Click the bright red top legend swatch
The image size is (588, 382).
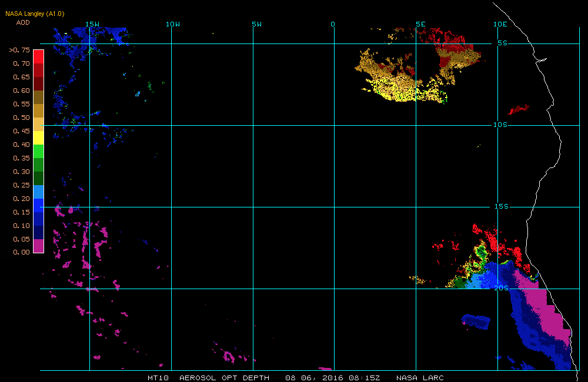coord(38,56)
